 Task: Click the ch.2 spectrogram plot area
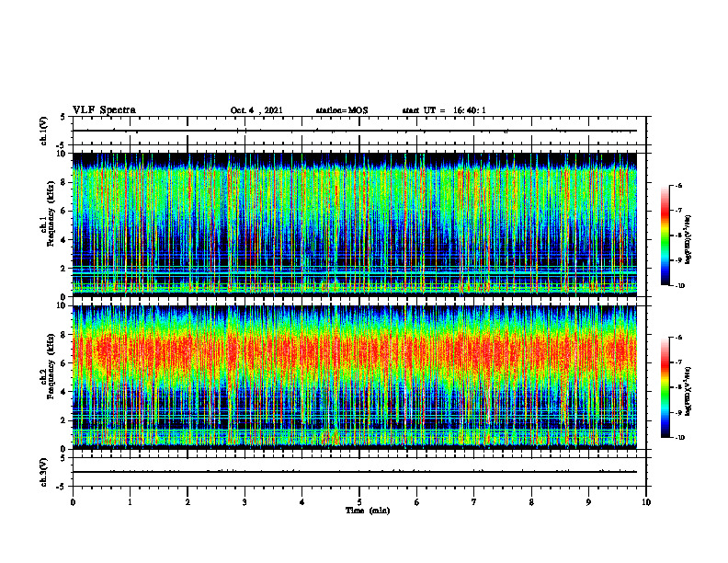[355, 377]
